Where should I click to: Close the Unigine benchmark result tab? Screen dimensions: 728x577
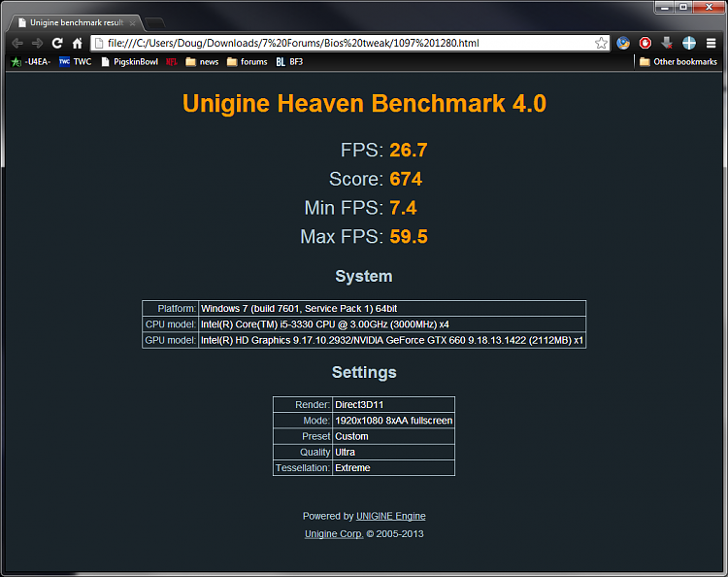click(132, 22)
